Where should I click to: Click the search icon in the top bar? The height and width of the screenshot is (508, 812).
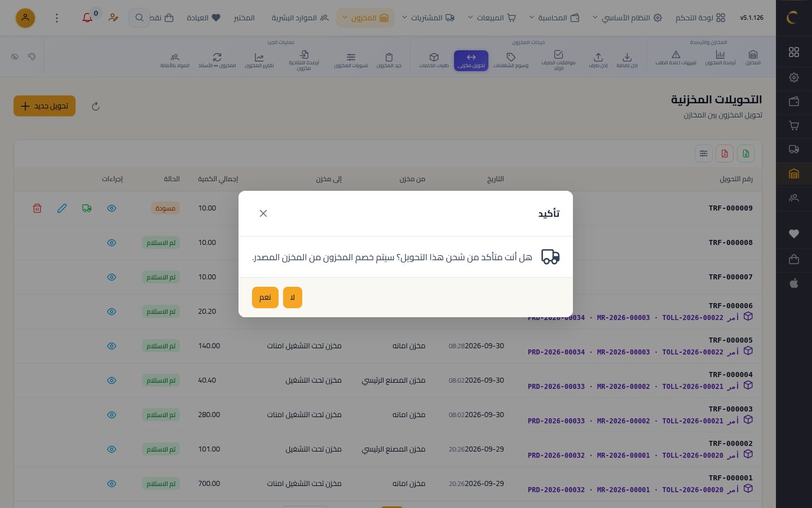[x=139, y=18]
